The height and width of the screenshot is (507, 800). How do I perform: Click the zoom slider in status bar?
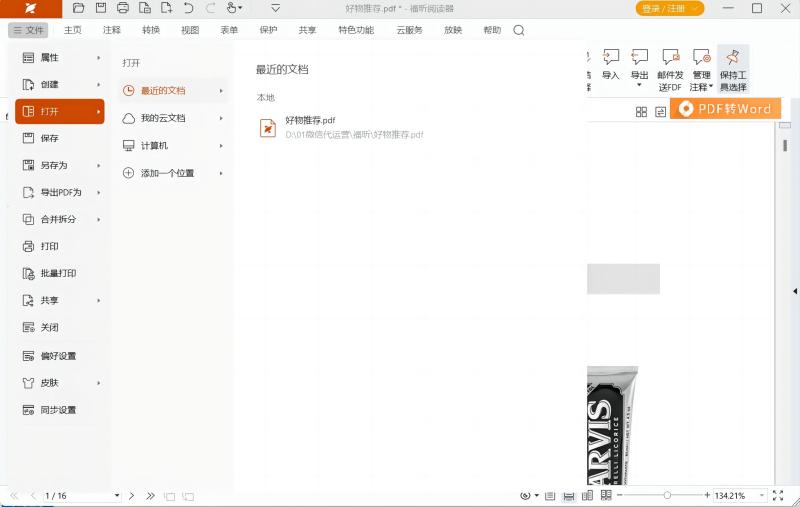click(667, 495)
